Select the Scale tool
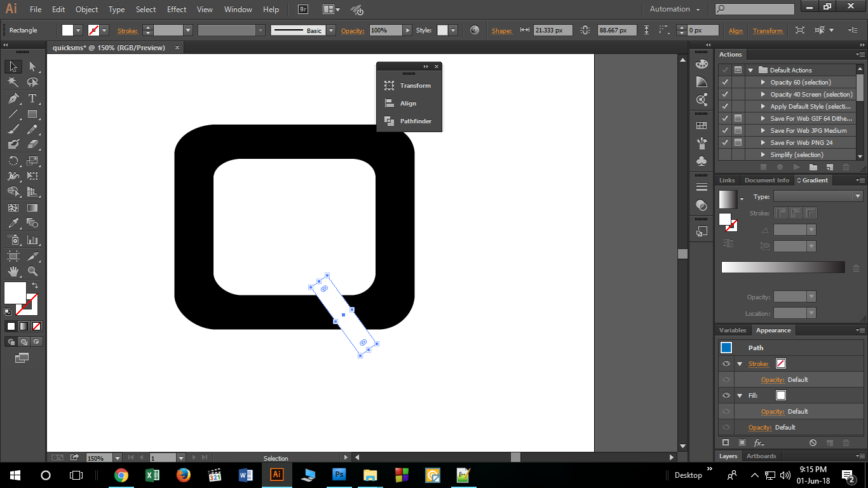The height and width of the screenshot is (488, 868). click(32, 161)
